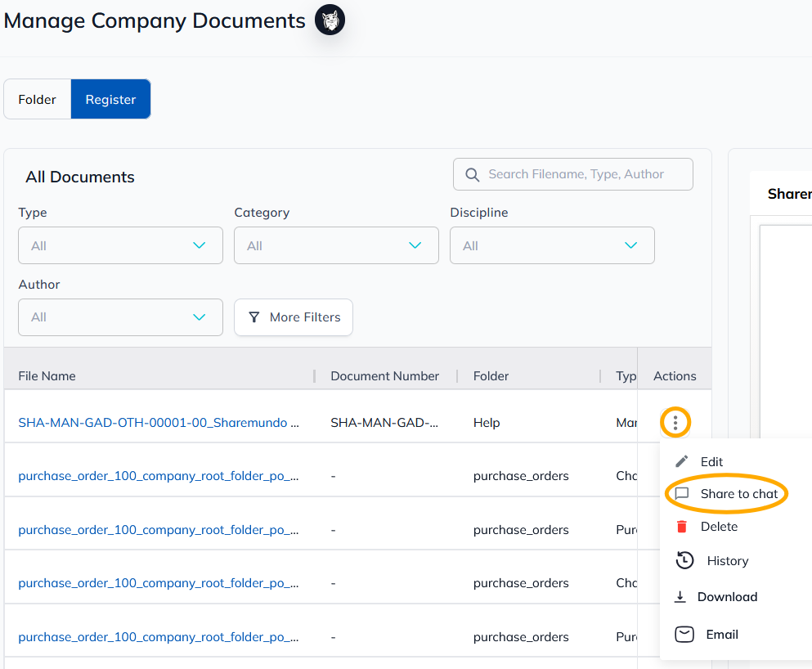The width and height of the screenshot is (812, 669).
Task: Click the More Filters button
Action: [x=293, y=317]
